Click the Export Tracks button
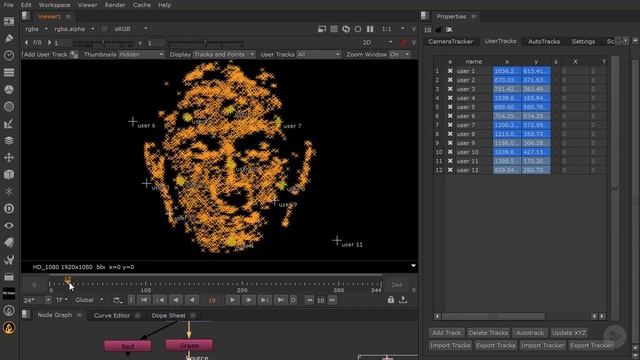 pyautogui.click(x=496, y=345)
